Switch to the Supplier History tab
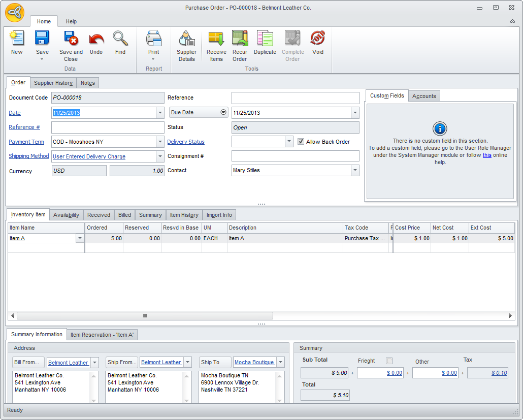523x420 pixels. (x=53, y=83)
